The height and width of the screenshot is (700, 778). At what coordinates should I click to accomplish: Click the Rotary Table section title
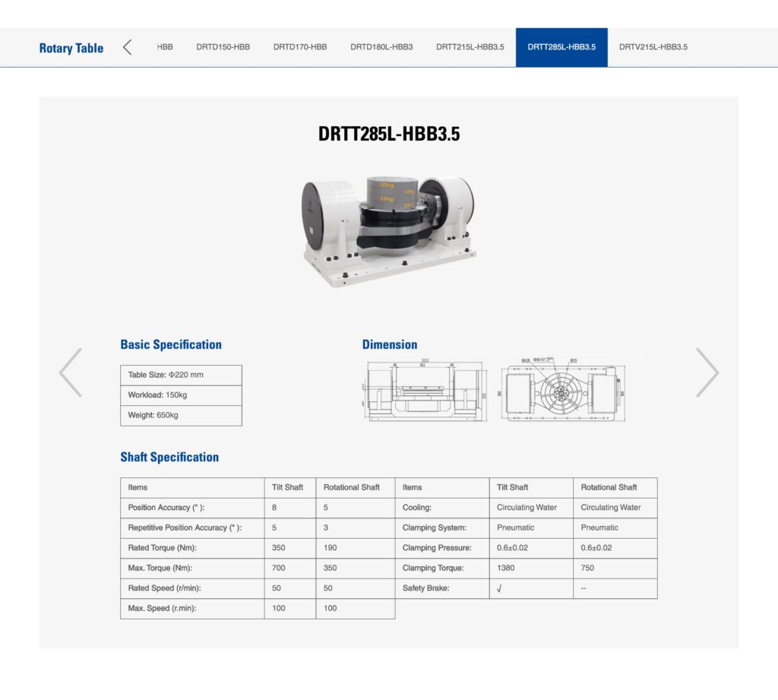click(x=71, y=48)
